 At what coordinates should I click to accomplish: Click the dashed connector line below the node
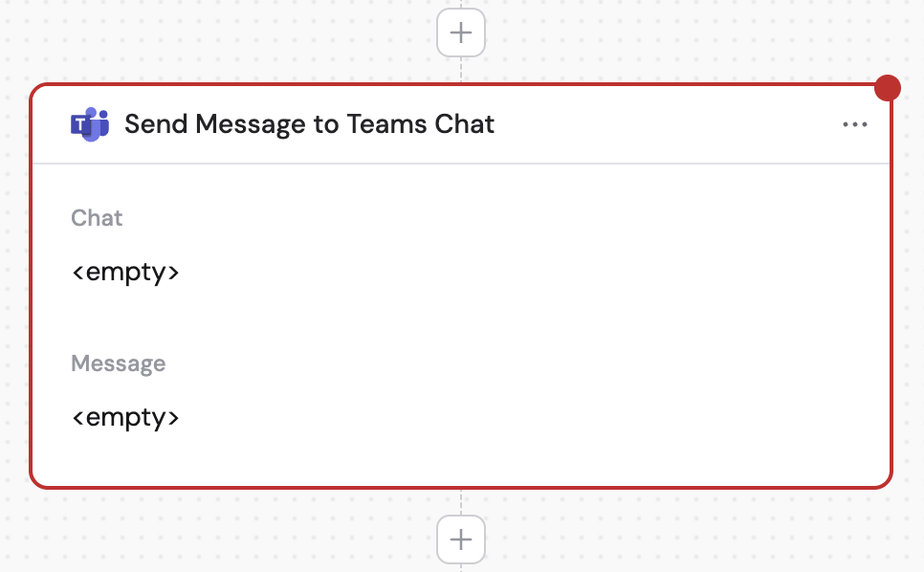(x=460, y=502)
